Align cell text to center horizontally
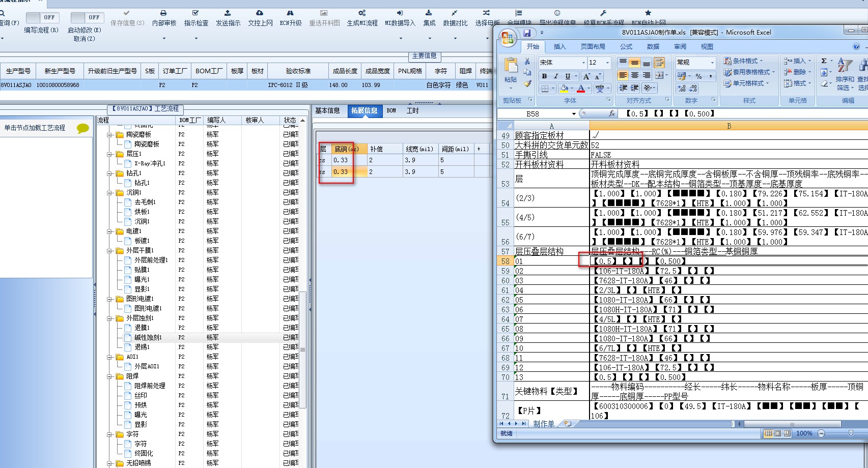The width and height of the screenshot is (868, 468). 635,75
